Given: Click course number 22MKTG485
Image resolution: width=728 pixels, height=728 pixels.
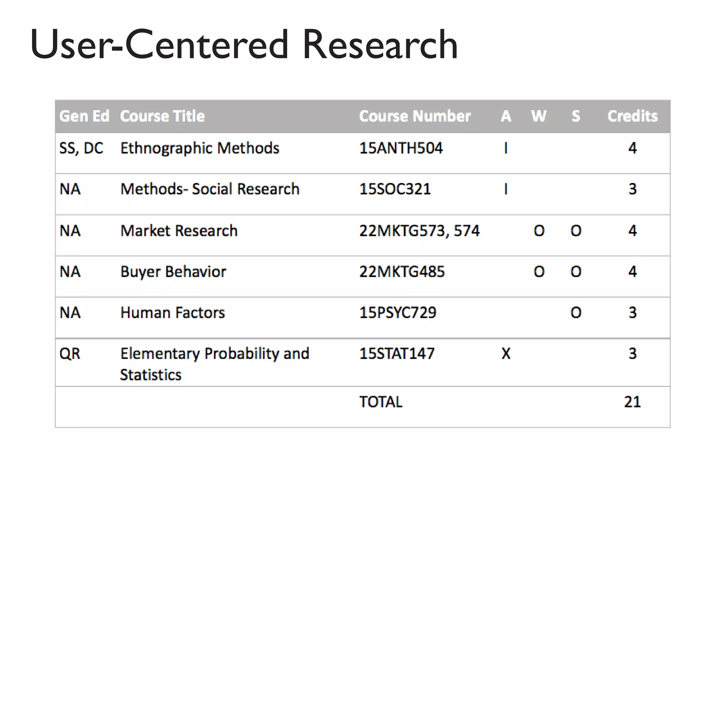Looking at the screenshot, I should (x=402, y=272).
